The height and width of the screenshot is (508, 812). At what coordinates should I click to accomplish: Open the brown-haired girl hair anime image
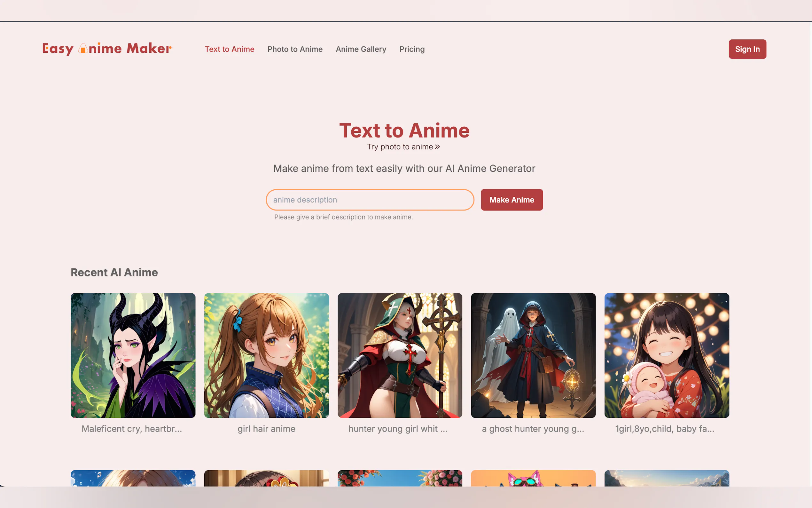click(x=266, y=355)
